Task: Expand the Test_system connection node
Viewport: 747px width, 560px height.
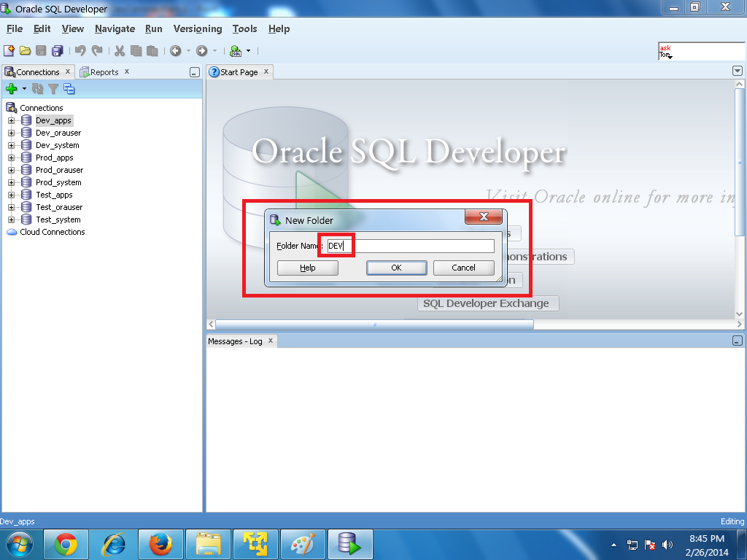Action: (11, 219)
